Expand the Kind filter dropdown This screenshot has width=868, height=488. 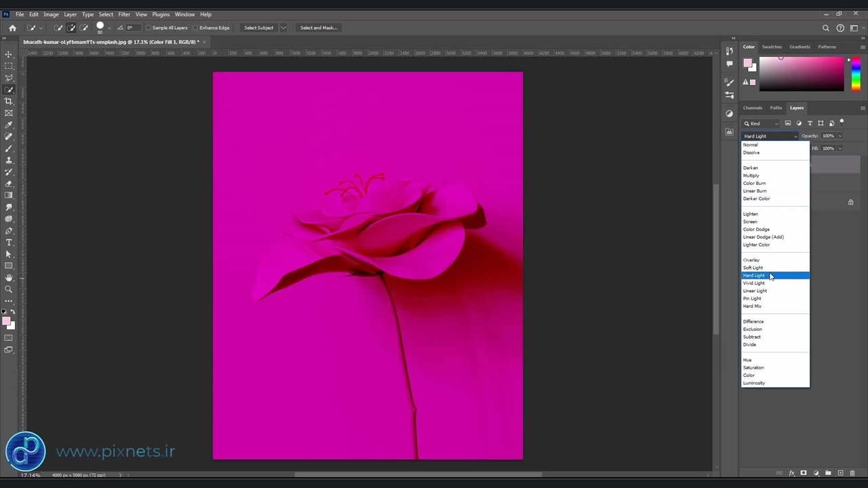[x=776, y=123]
